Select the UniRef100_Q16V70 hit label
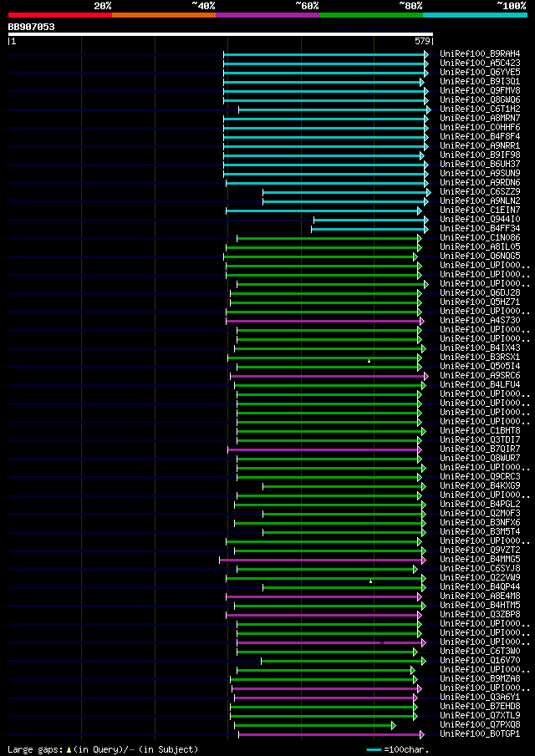The image size is (535, 756). pyautogui.click(x=480, y=661)
